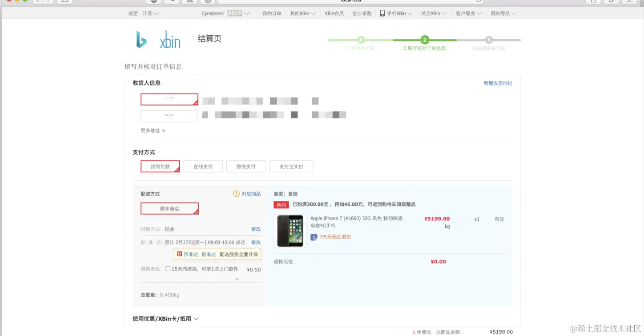644x336 pixels.
Task: Click the step 3 circle in progress bar
Action: click(x=489, y=40)
